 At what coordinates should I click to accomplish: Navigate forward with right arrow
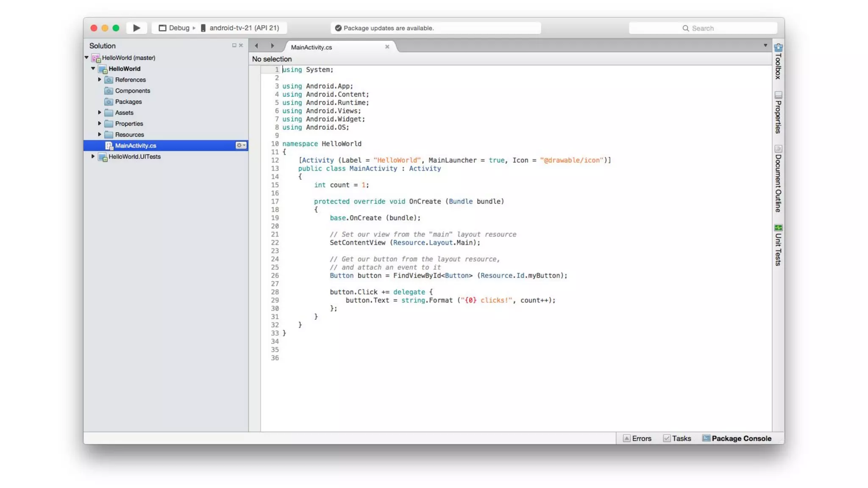273,46
